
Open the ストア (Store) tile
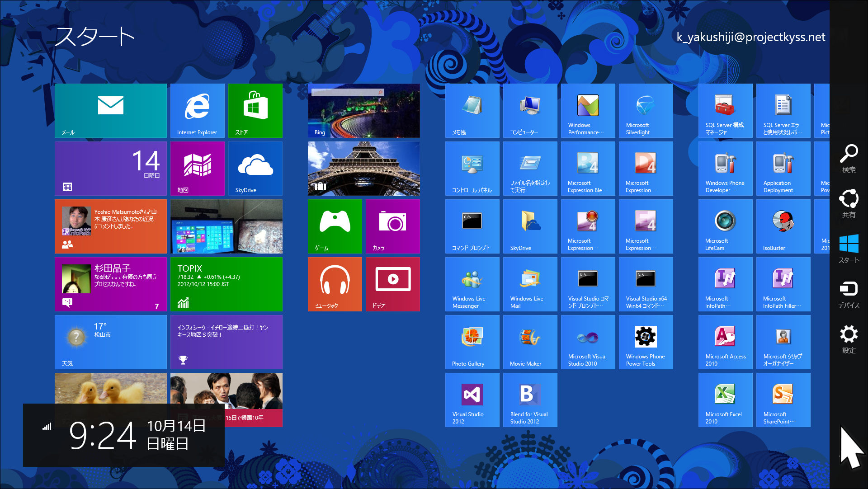(x=255, y=111)
